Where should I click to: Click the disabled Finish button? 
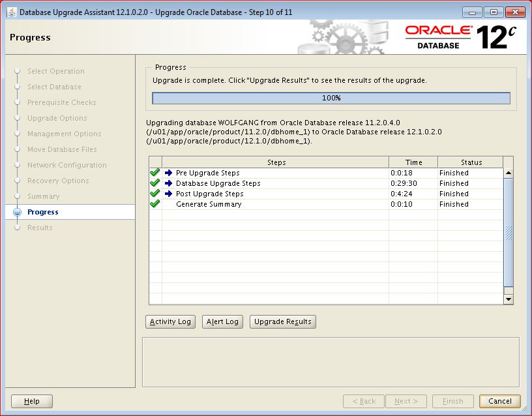453,401
